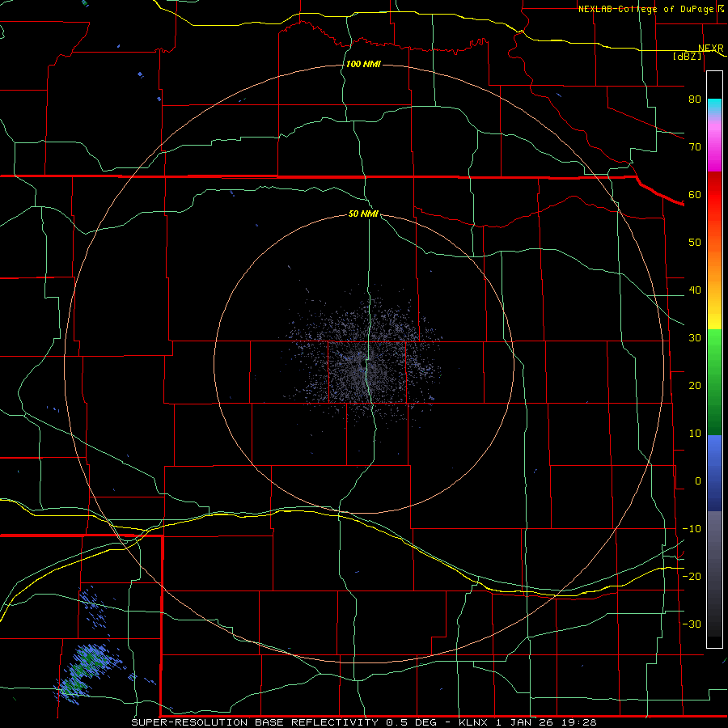This screenshot has height=728, width=728.
Task: Click the 40 value on the dBZ scale
Action: point(695,290)
